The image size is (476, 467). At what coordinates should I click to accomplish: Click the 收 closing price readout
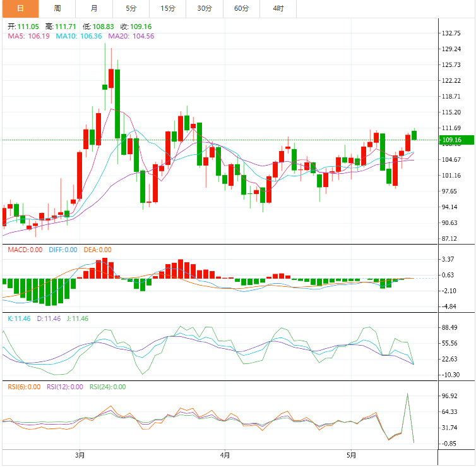pos(136,27)
